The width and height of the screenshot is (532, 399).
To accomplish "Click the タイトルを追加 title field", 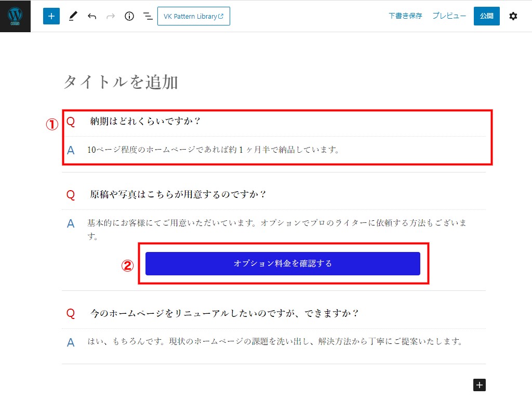I will point(121,82).
